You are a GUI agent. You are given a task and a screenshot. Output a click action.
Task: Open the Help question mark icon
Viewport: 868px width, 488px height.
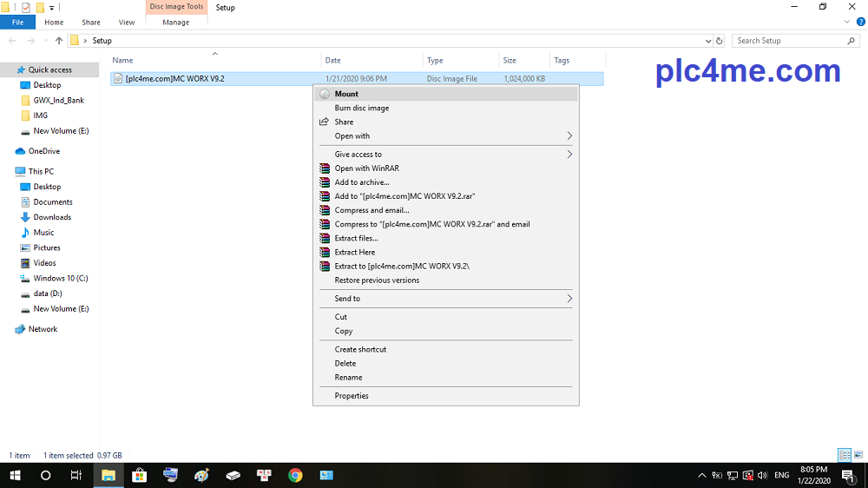(861, 23)
